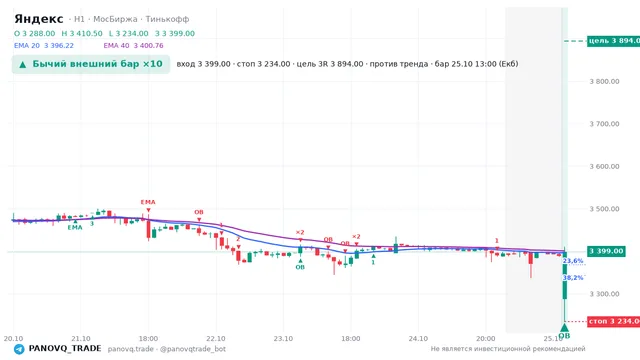Viewport: 640px width, 360px height.
Task: Click the 3 300.00 price axis label
Action: 604,293
